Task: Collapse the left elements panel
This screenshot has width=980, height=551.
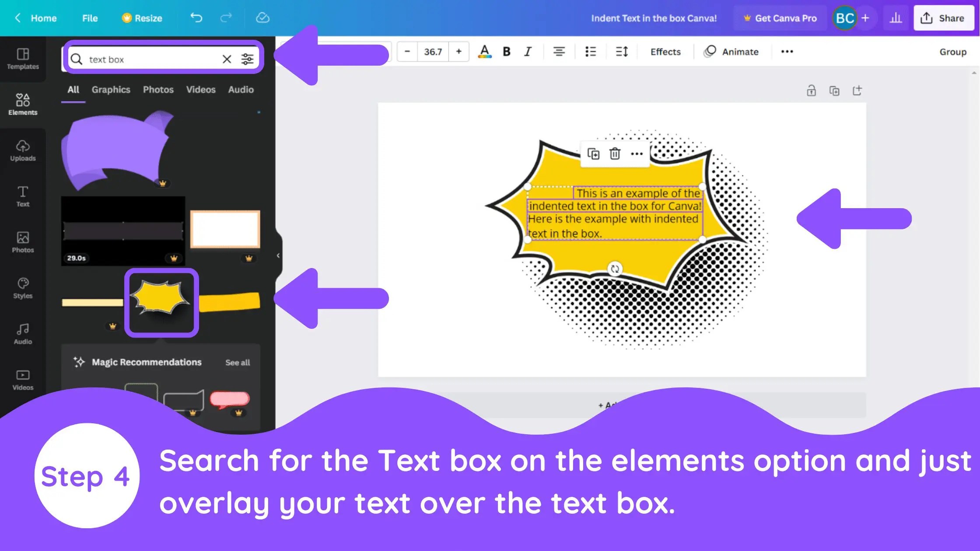Action: 278,255
